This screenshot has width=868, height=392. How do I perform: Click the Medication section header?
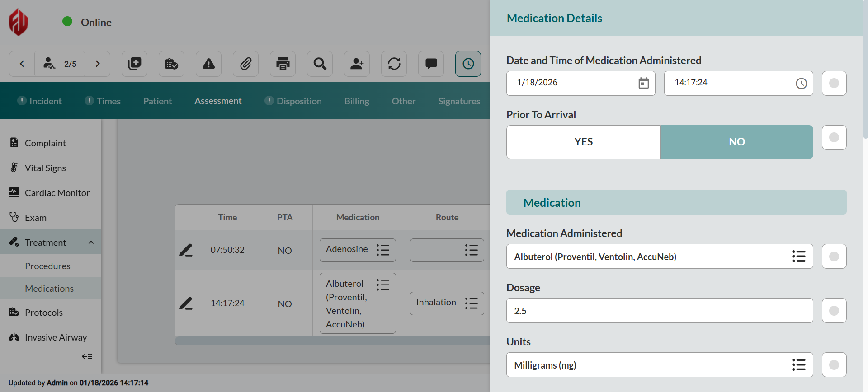676,202
